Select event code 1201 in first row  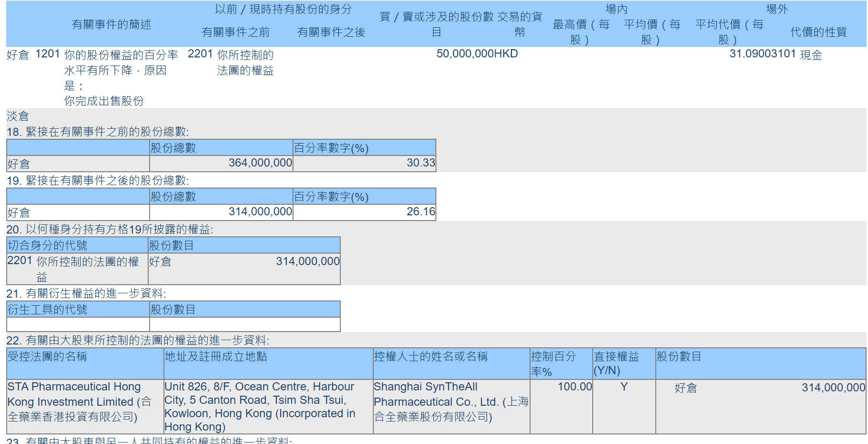[47, 54]
